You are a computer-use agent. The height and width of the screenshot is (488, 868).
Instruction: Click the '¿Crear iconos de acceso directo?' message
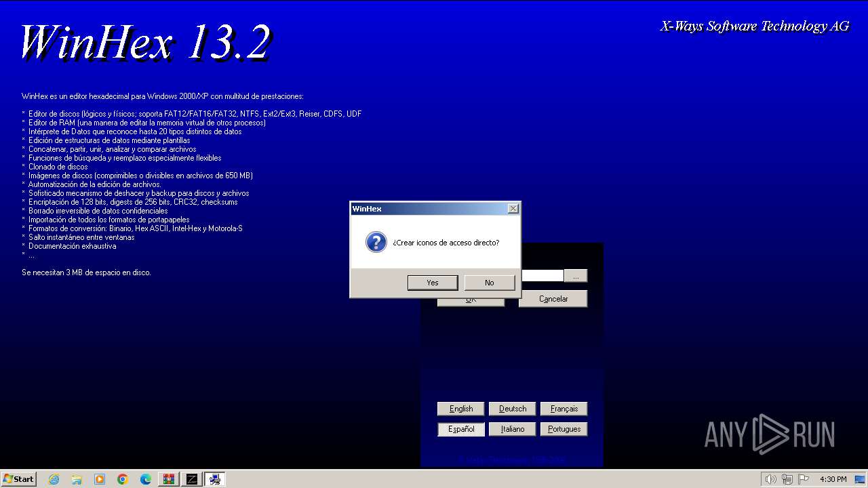coord(446,243)
